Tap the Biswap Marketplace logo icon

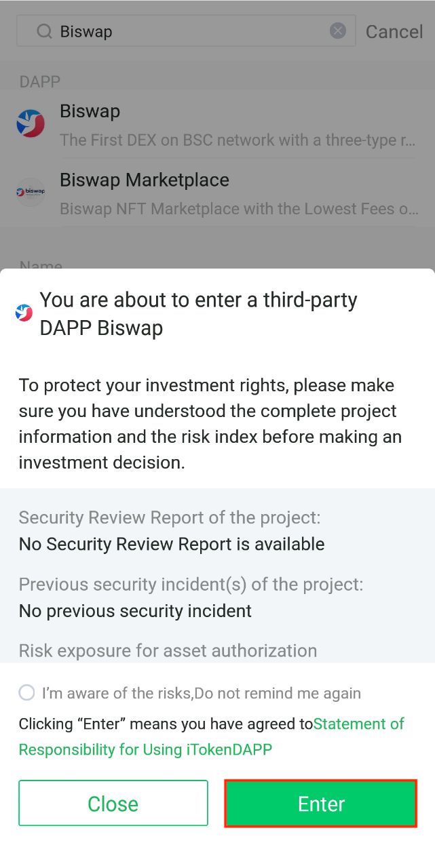[x=31, y=192]
